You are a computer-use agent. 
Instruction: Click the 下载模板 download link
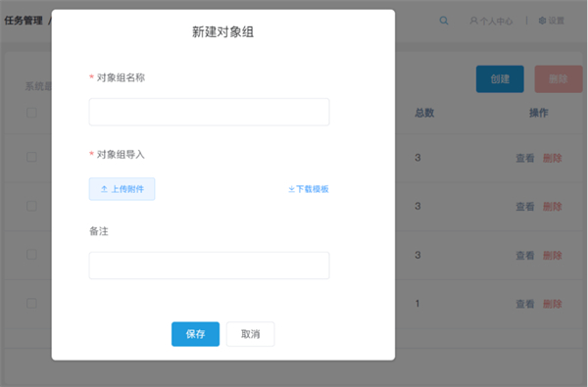pos(309,189)
